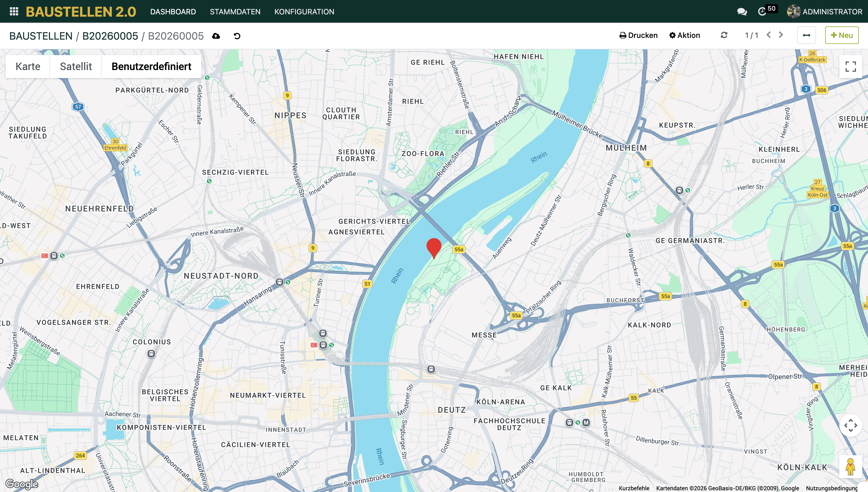Click the discard changes undo icon
The image size is (868, 492).
[x=237, y=36]
